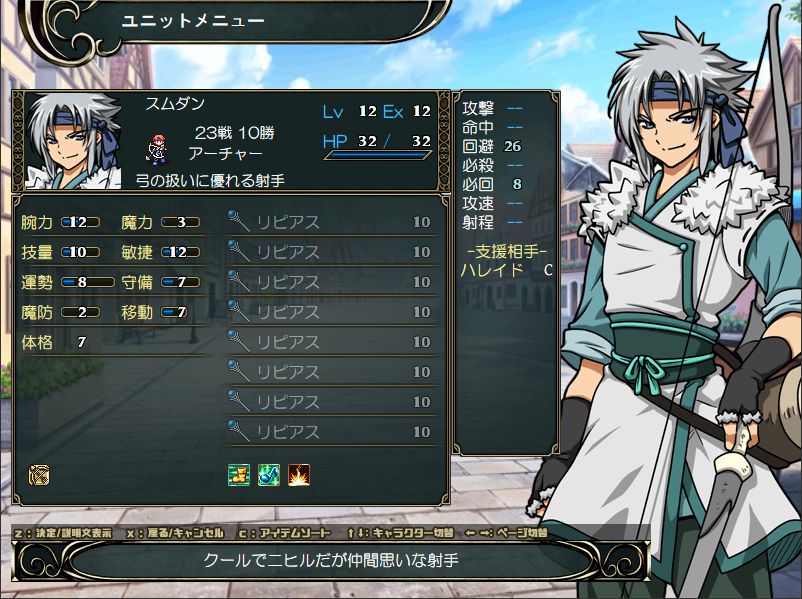802x599 pixels.
Task: Click the z:決定/説明文表示 key hint
Action: click(x=63, y=533)
